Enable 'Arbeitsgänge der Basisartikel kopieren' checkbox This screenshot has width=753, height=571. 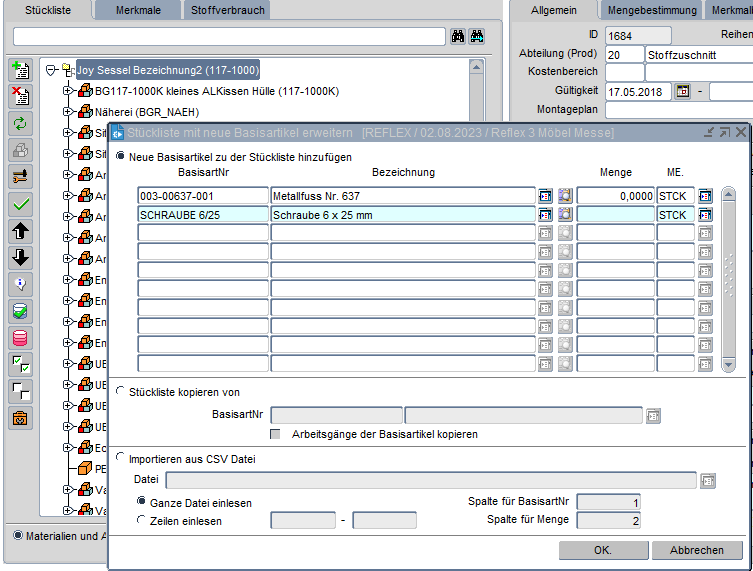[x=276, y=435]
